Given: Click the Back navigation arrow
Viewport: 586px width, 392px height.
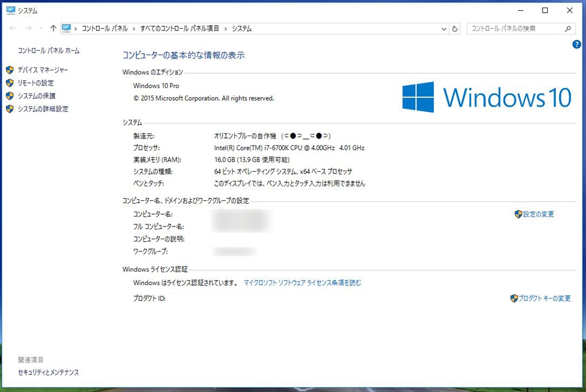Looking at the screenshot, I should coord(13,29).
